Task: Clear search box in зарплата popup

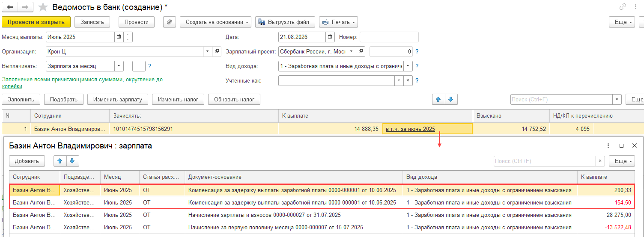Action: tap(600, 161)
